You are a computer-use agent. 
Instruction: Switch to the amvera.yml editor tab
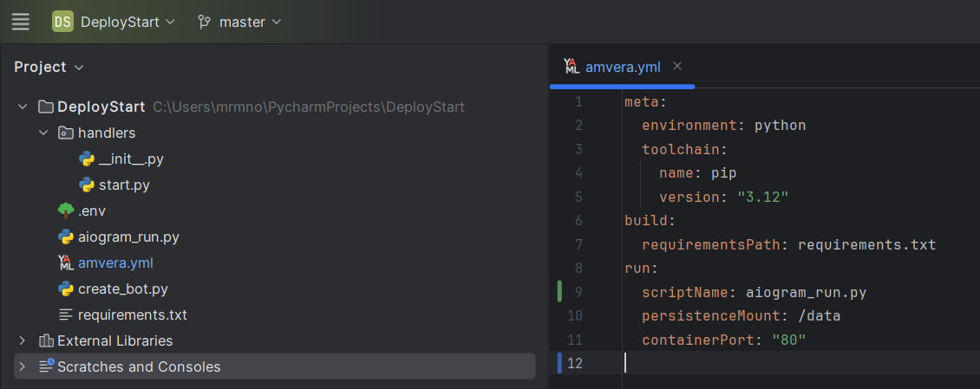tap(623, 67)
